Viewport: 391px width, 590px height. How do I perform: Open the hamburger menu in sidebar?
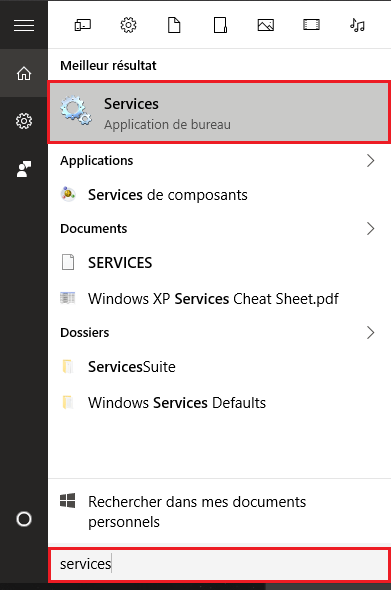(24, 25)
